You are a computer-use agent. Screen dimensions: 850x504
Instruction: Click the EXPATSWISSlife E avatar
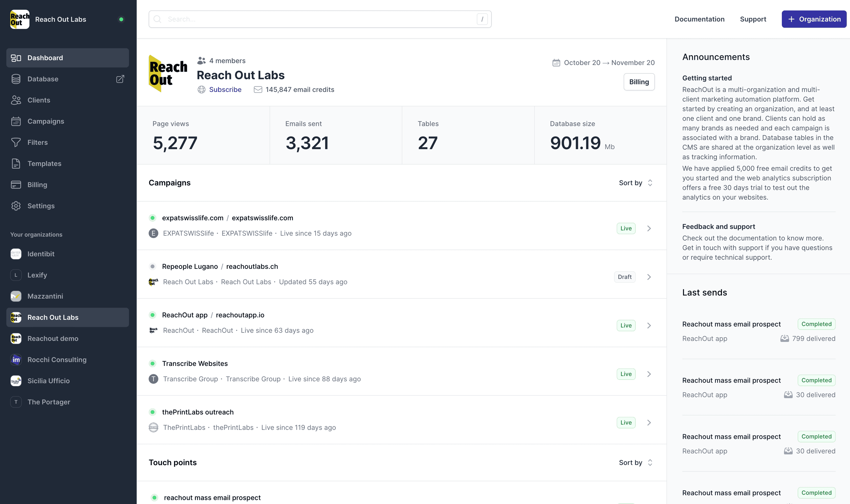coord(153,233)
